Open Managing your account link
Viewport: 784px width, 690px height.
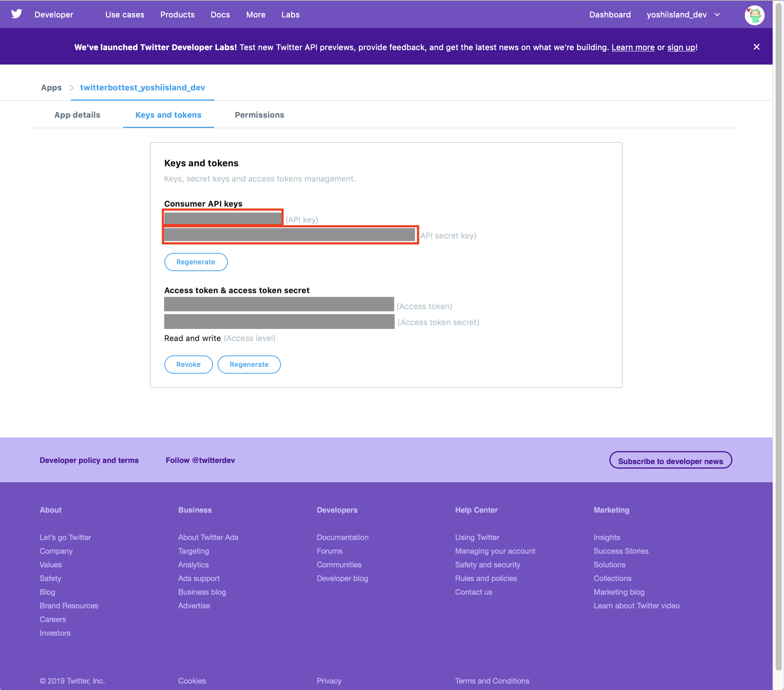pos(495,551)
